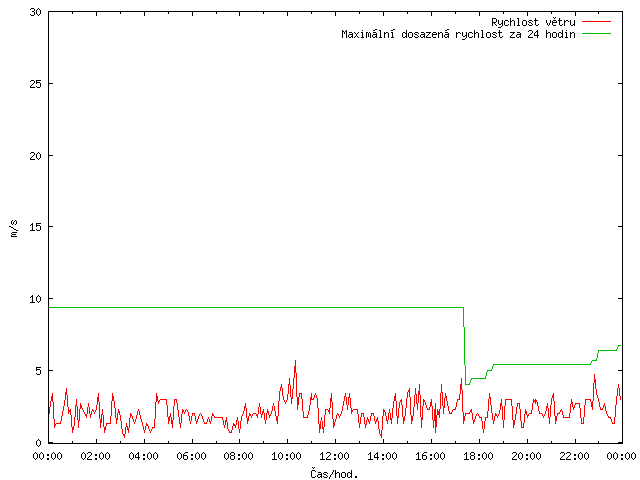640x480 pixels.
Task: Click the x-axis time label 04:00
Action: (x=144, y=456)
